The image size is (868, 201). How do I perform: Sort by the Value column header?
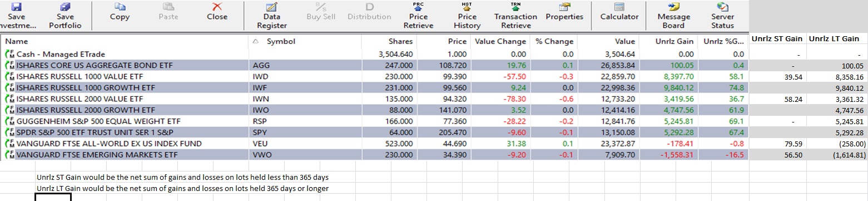(x=608, y=42)
